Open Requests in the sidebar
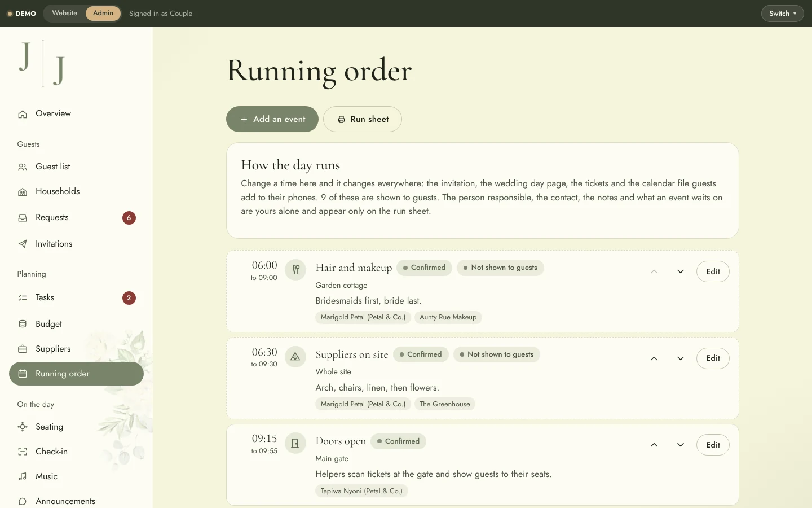Image resolution: width=812 pixels, height=508 pixels. [76, 217]
